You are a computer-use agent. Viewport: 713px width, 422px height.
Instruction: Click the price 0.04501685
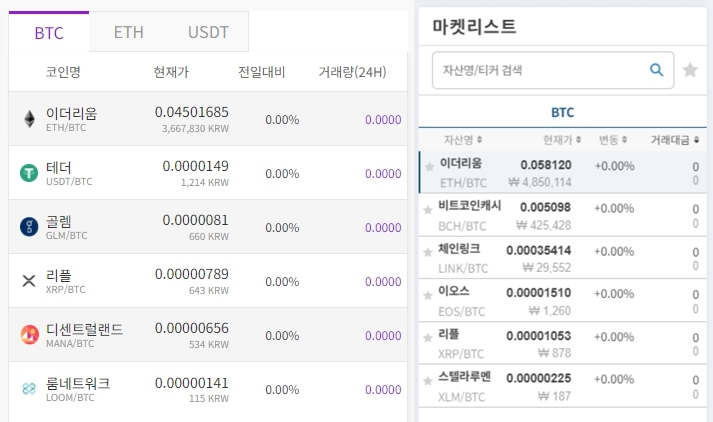pyautogui.click(x=191, y=112)
